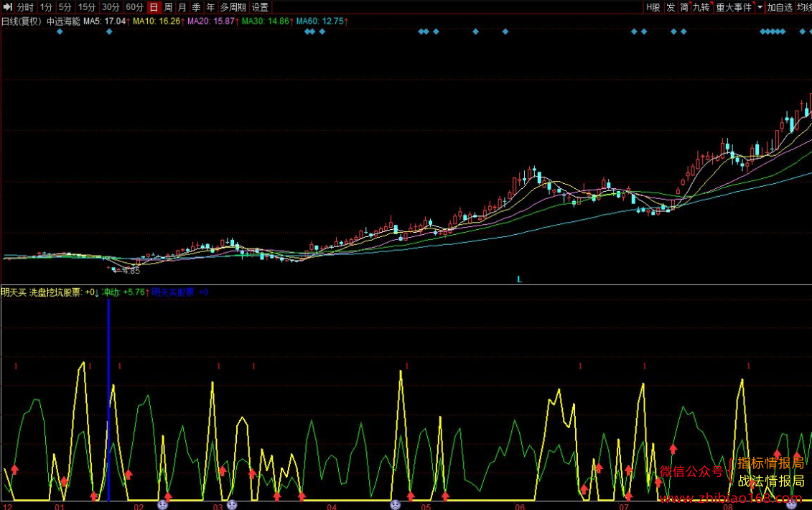Click the purple MA20: 15.87 legend
Screen dimensions: 812x510
pos(213,22)
